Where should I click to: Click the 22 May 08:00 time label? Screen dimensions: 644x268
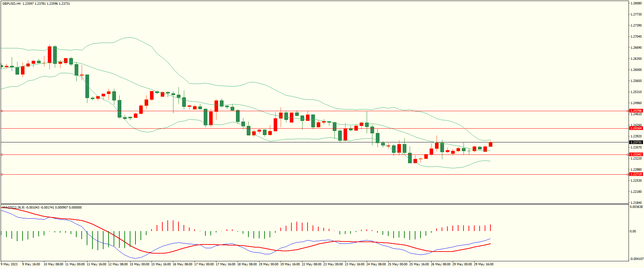click(x=312, y=264)
